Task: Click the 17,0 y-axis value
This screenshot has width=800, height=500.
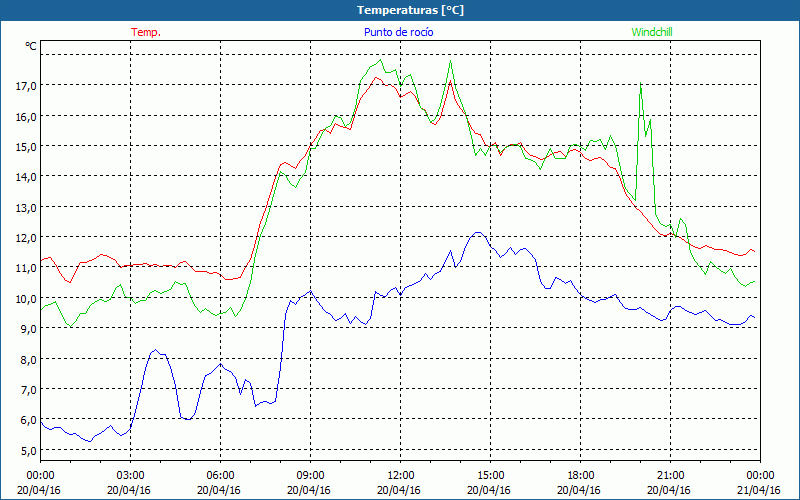Action: [x=27, y=86]
